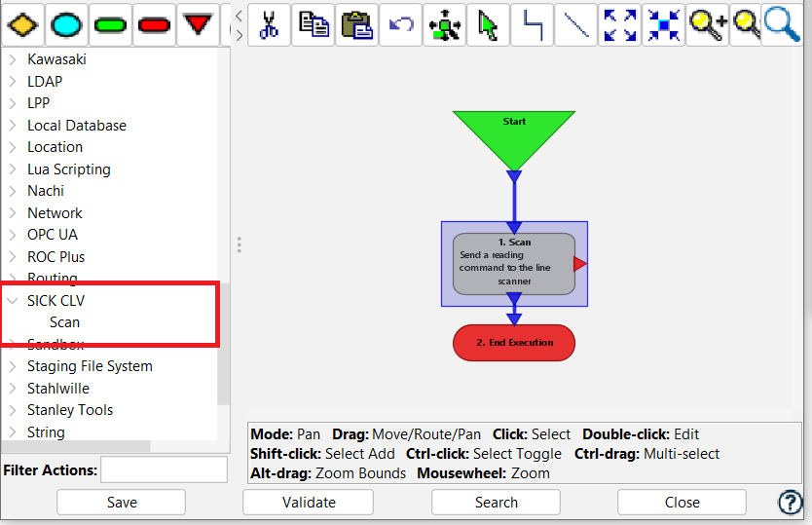The height and width of the screenshot is (525, 812).
Task: Expand the Lua Scripting category
Action: 13,169
